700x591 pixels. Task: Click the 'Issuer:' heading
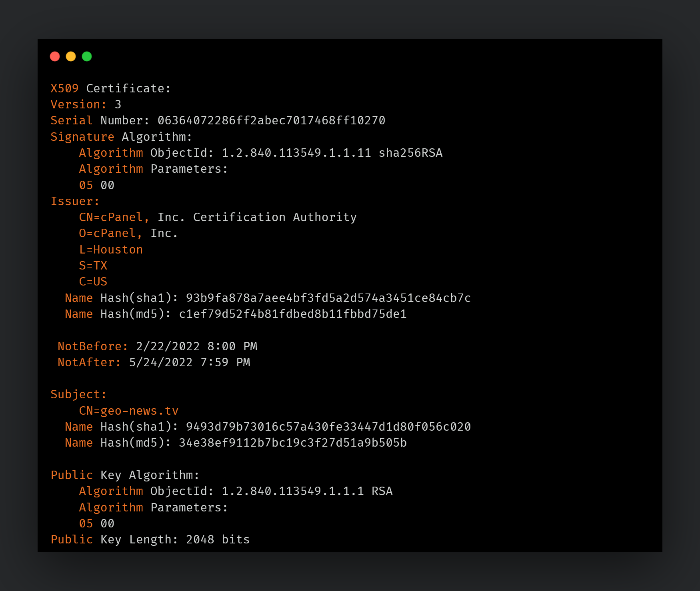coord(75,201)
